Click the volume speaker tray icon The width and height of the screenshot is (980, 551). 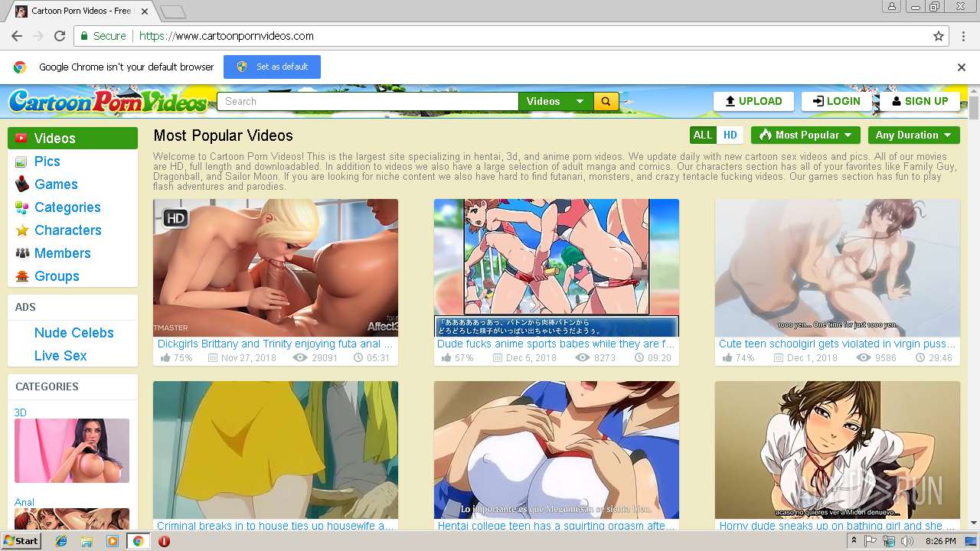tap(907, 541)
